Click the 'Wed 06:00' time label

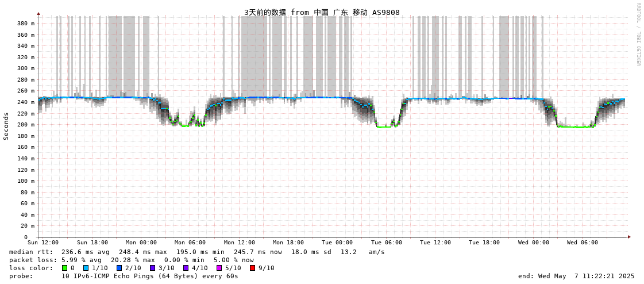pyautogui.click(x=583, y=243)
